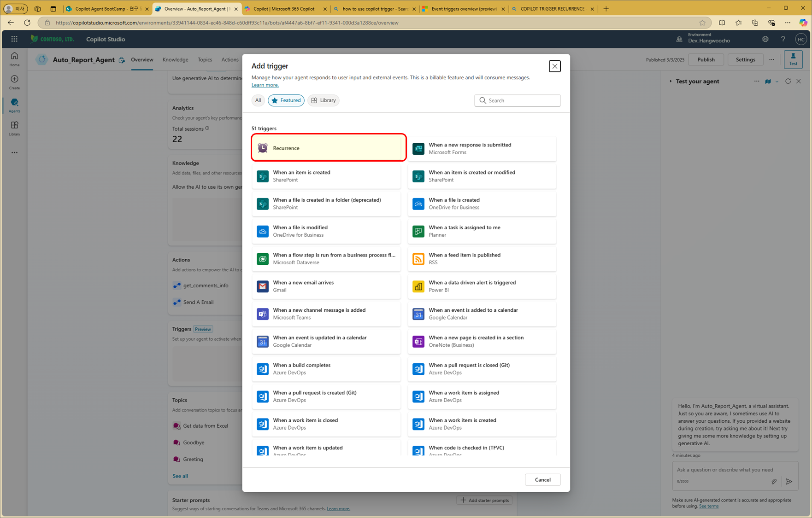
Task: Open a new browser tab
Action: (x=606, y=9)
